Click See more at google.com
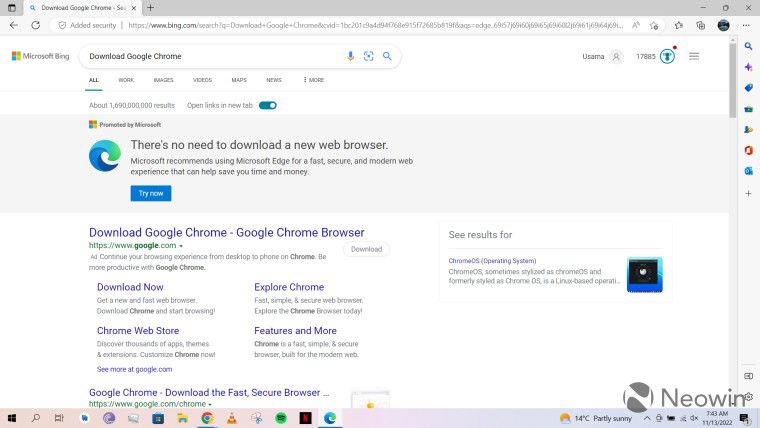The image size is (760, 428). 134,369
